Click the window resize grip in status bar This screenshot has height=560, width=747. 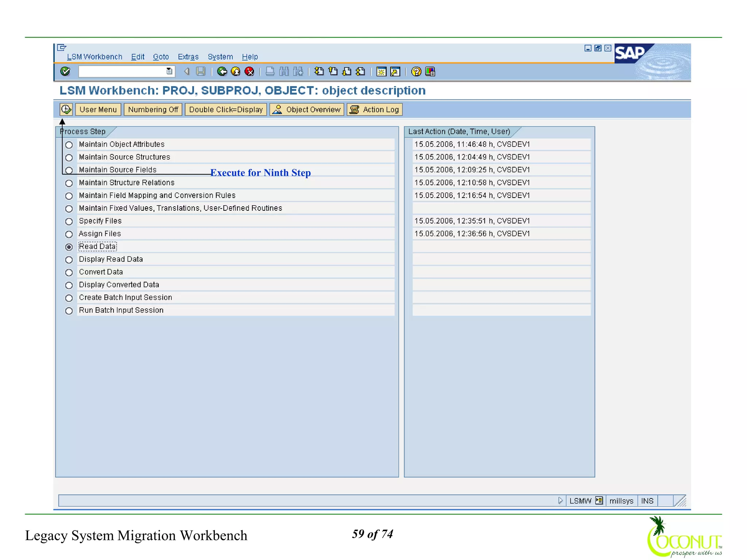click(x=681, y=501)
